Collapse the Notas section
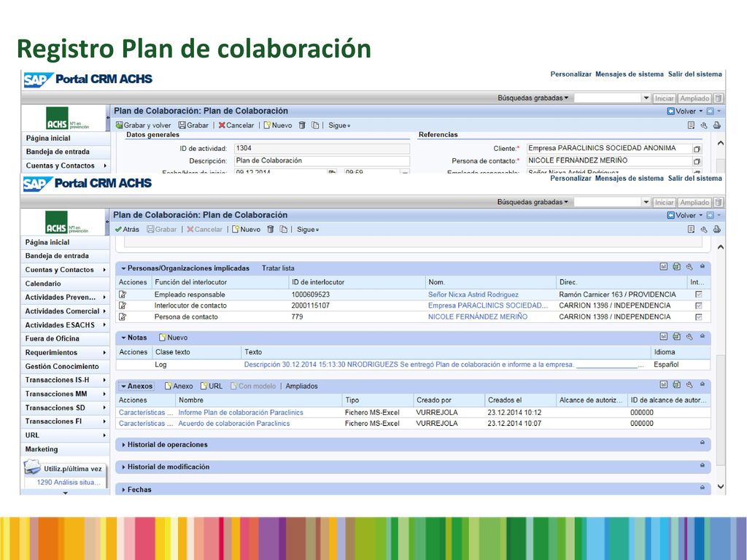 coord(123,338)
